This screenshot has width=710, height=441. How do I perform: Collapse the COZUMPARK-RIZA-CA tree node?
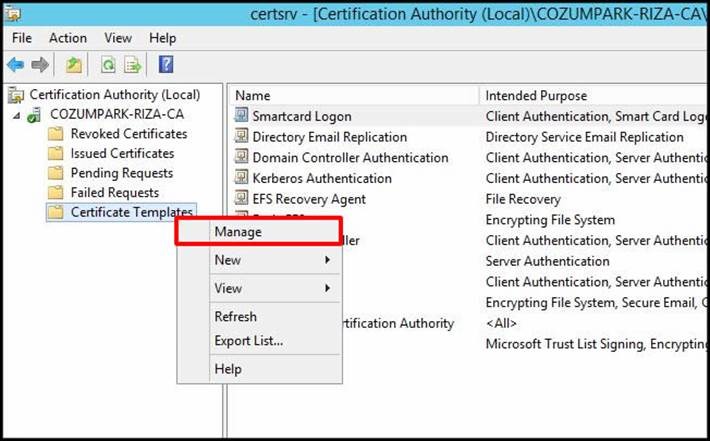[x=16, y=115]
